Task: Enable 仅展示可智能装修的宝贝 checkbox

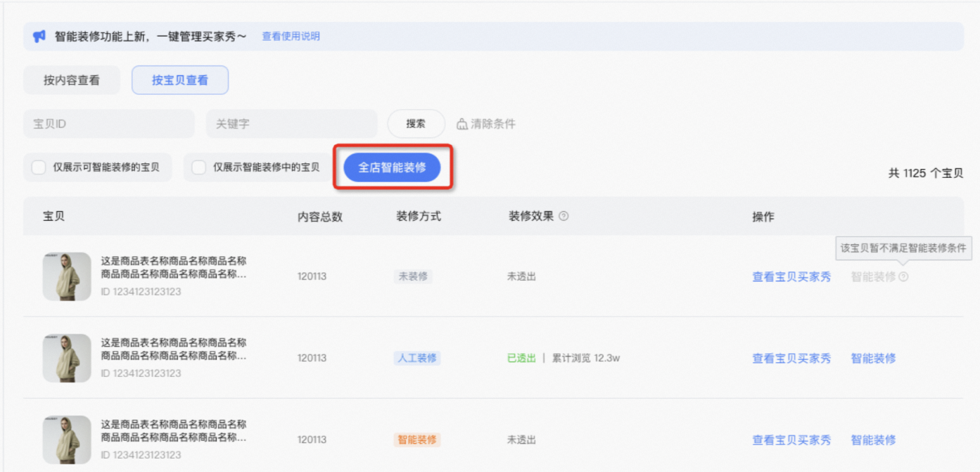Action: (x=39, y=167)
